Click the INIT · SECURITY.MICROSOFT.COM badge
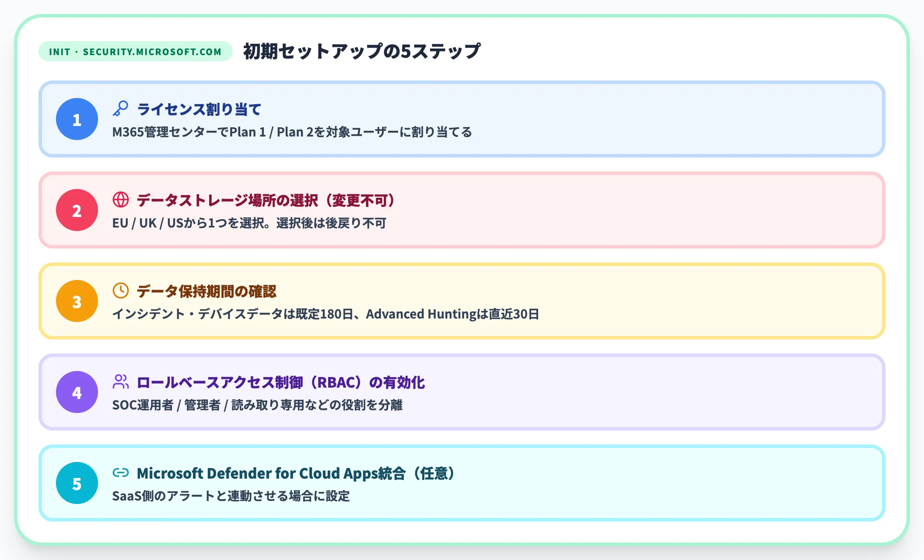This screenshot has height=560, width=924. point(135,52)
